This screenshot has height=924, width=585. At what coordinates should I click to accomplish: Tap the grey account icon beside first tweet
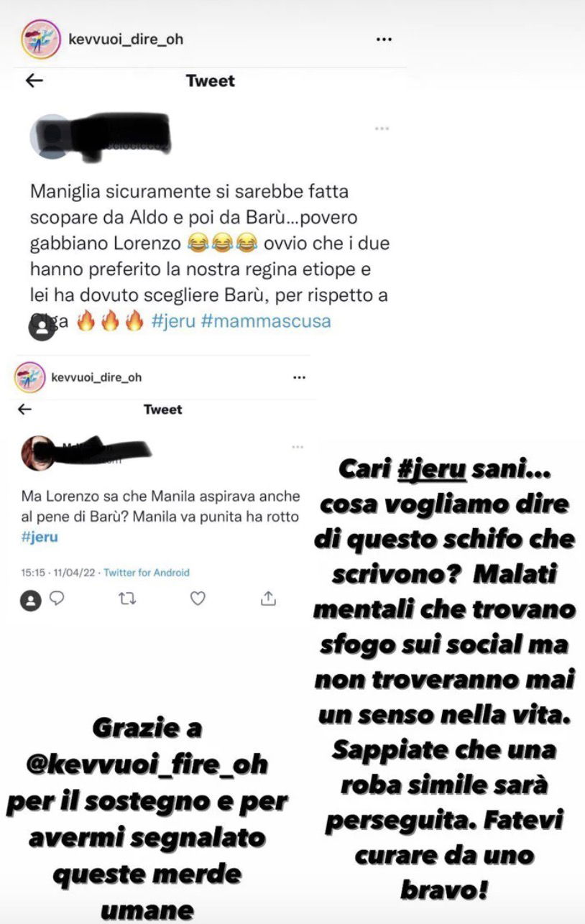click(x=42, y=328)
